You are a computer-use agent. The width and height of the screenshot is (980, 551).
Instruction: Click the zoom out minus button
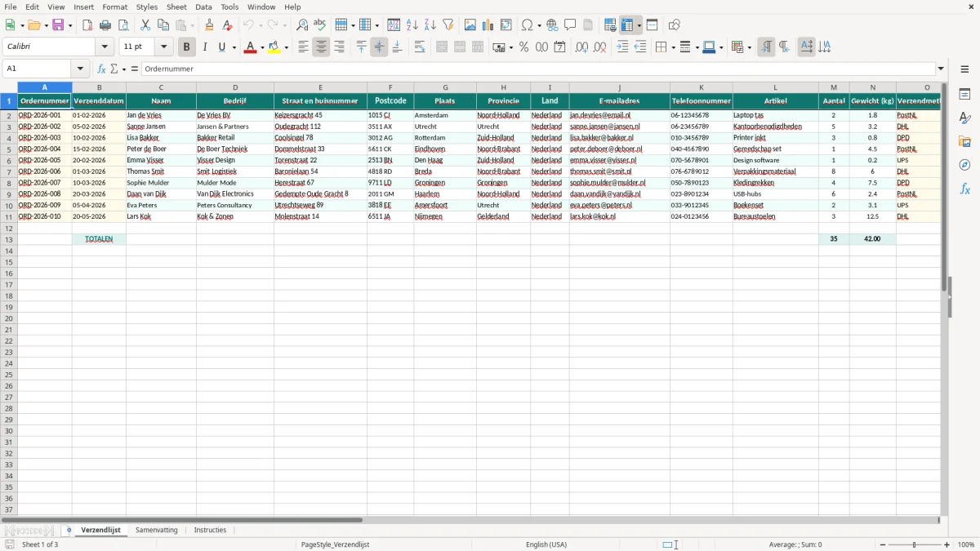click(883, 544)
